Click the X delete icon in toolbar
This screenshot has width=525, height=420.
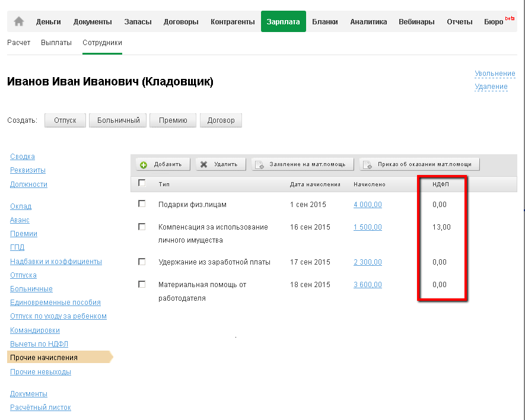[203, 165]
